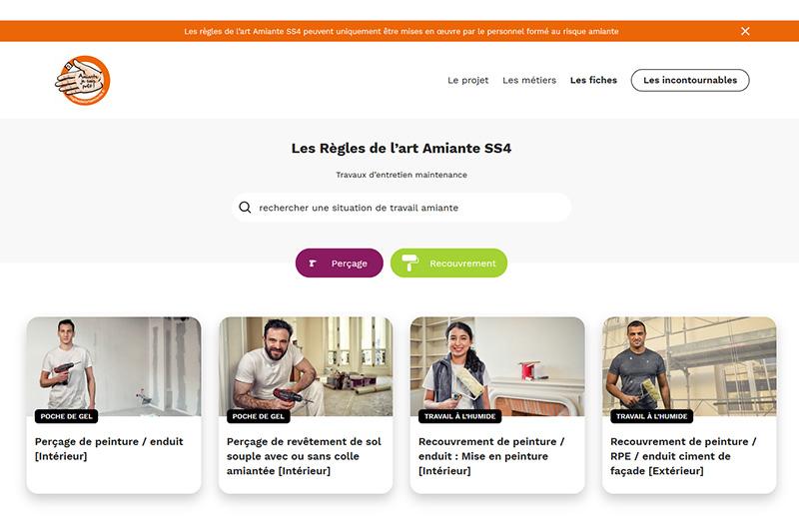
Task: Go to the Les fiches page
Action: [x=593, y=80]
